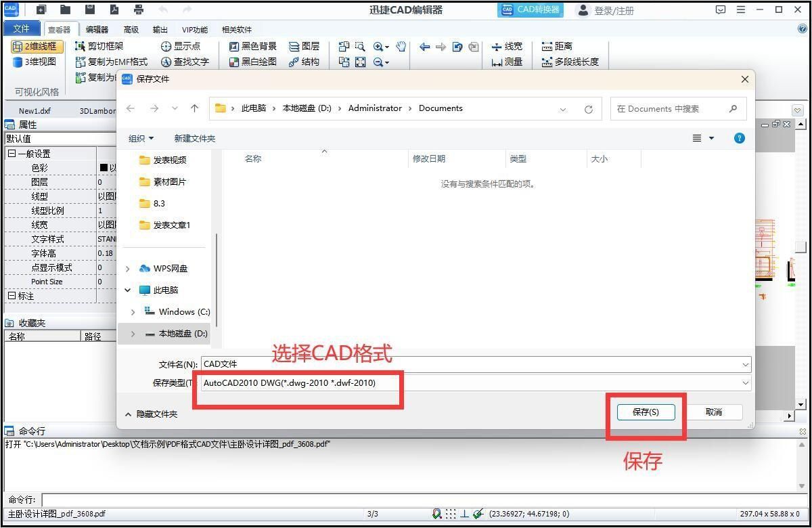Toggle 线宽 line width display

507,46
